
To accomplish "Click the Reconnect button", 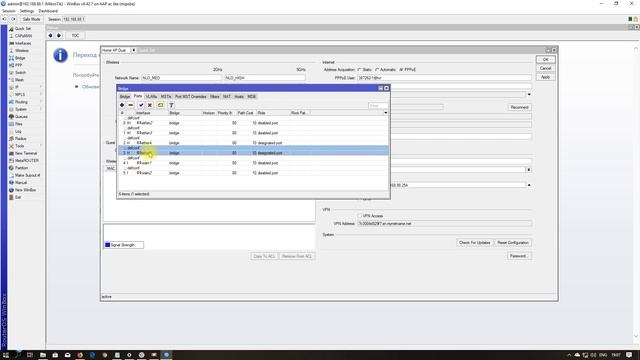I will coord(520,107).
